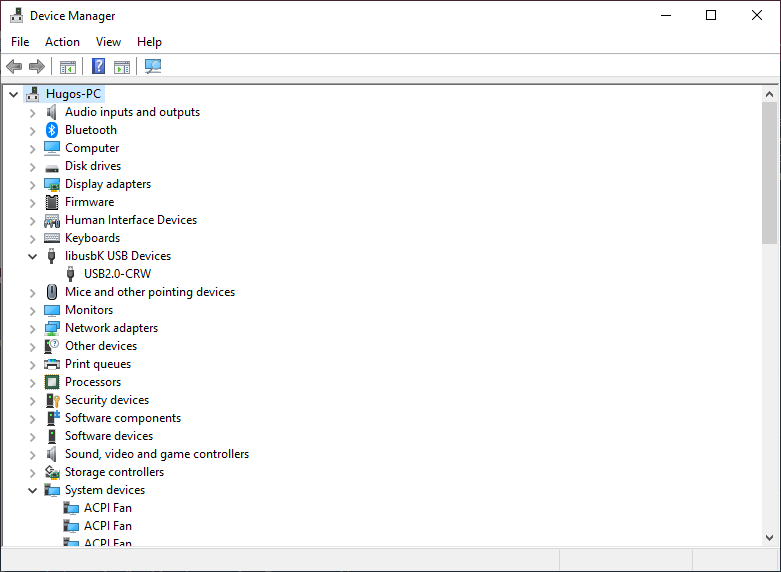Open the File menu
The height and width of the screenshot is (572, 781).
[x=20, y=42]
